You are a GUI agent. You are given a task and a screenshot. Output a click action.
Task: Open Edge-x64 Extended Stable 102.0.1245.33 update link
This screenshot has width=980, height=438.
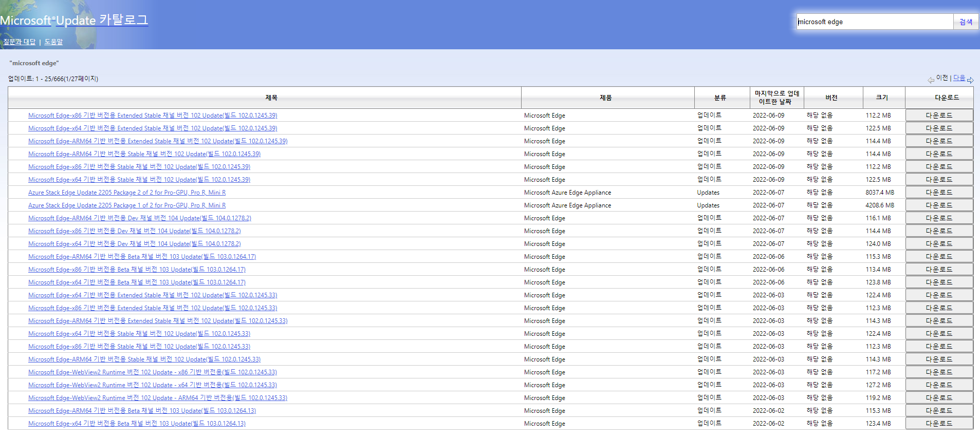click(x=153, y=295)
